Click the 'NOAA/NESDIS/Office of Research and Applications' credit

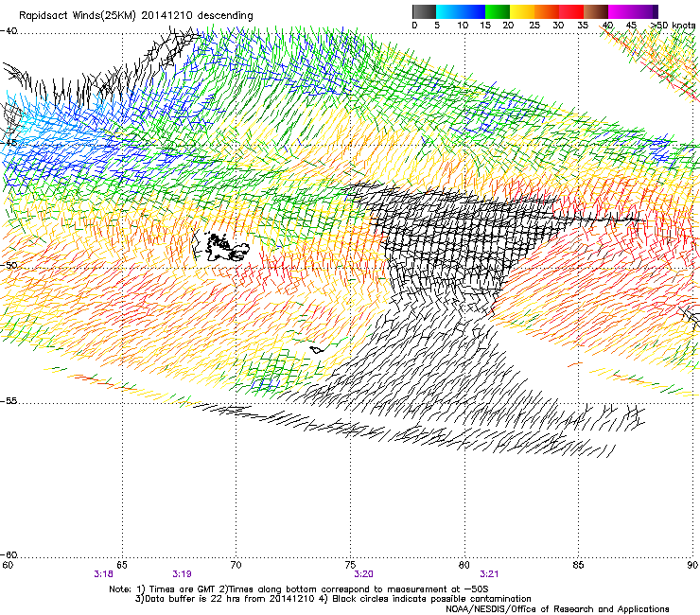pyautogui.click(x=557, y=609)
